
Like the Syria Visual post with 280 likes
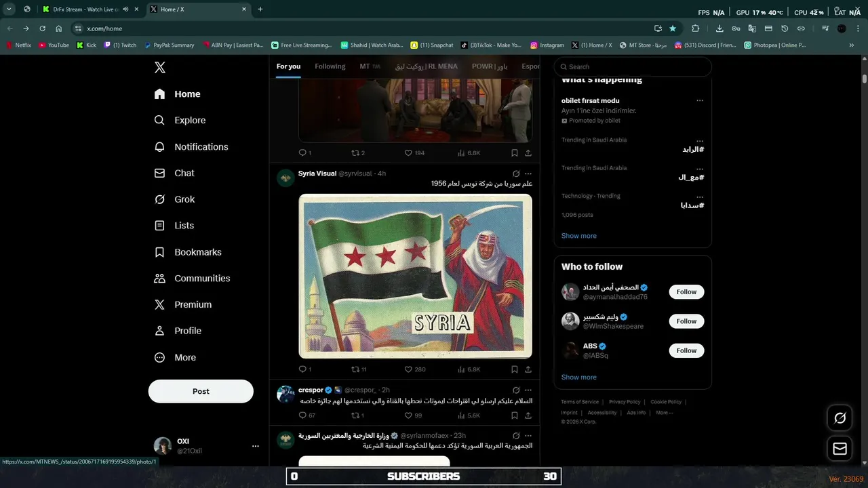[x=415, y=369]
